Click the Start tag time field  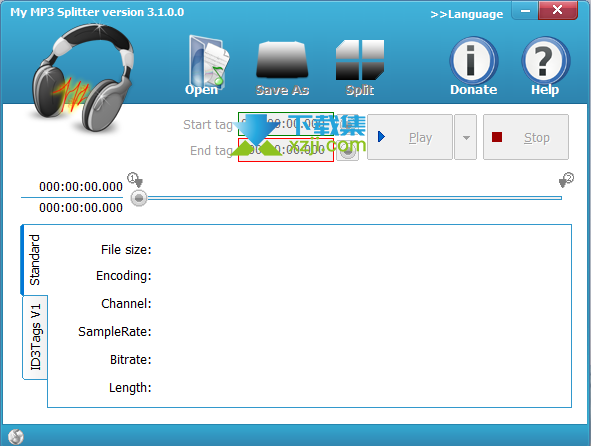click(286, 124)
